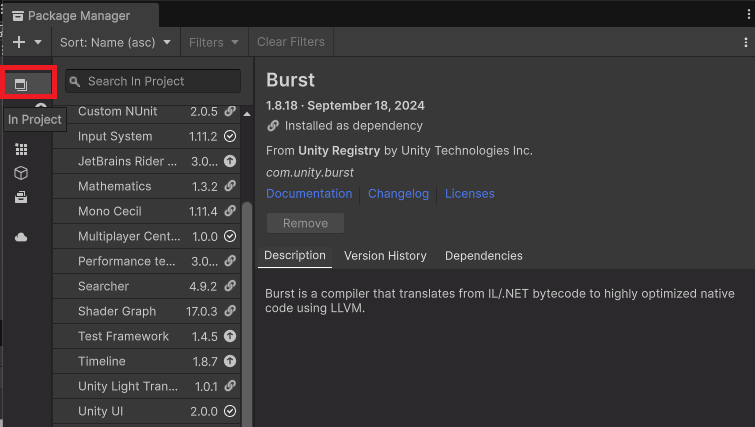Click installed checkmark icon on Multiplayer Center
This screenshot has width=755, height=427.
[x=230, y=236]
